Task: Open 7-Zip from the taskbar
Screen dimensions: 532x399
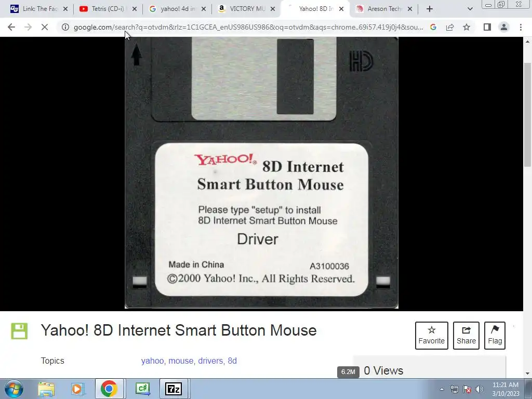Action: tap(174, 389)
